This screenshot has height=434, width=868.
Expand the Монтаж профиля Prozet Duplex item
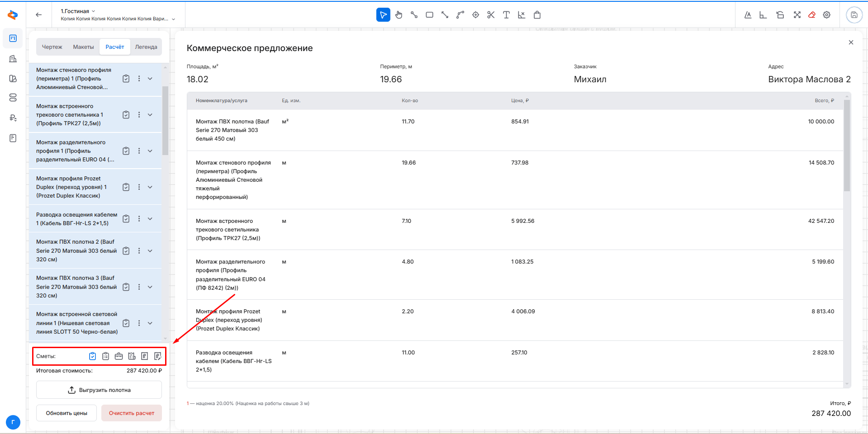(150, 187)
